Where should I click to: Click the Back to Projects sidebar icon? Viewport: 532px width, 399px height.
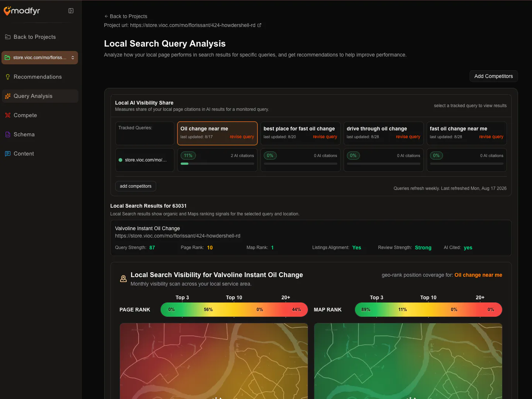(8, 37)
